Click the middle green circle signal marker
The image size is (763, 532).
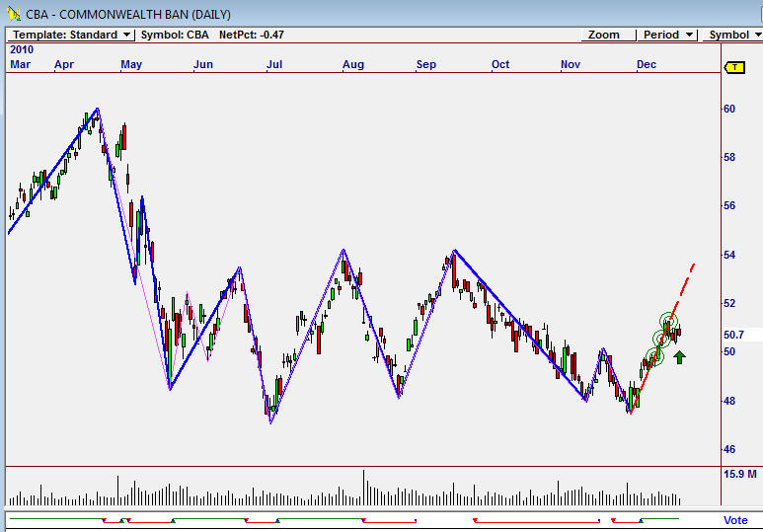(661, 340)
